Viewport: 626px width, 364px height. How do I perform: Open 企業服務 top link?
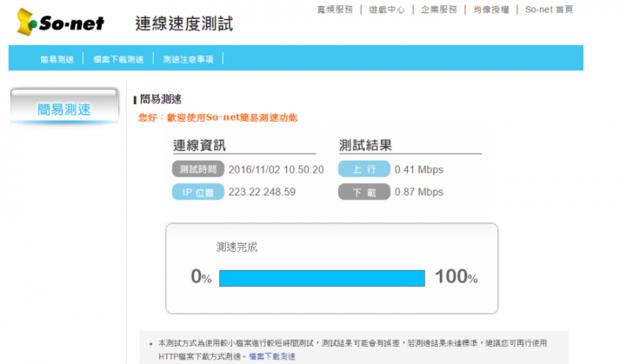click(439, 10)
